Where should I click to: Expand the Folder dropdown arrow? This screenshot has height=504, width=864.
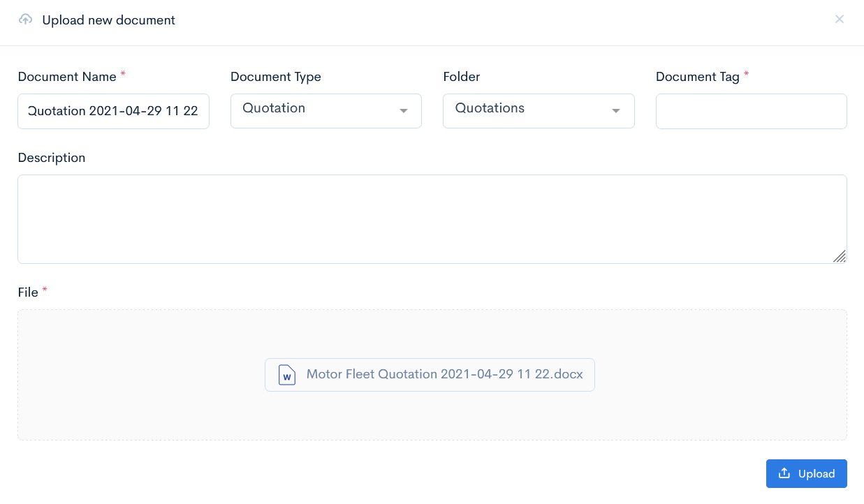point(616,111)
